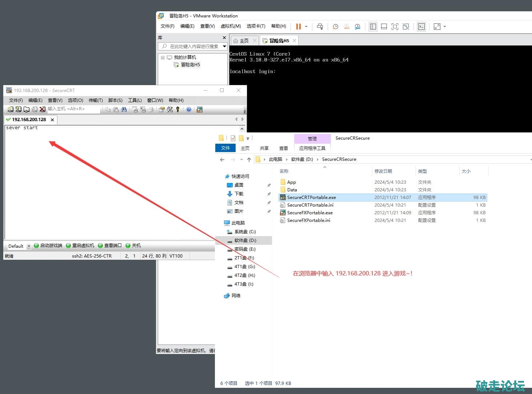
Task: Click the take snapshot clock icon in VMware
Action: (x=335, y=27)
